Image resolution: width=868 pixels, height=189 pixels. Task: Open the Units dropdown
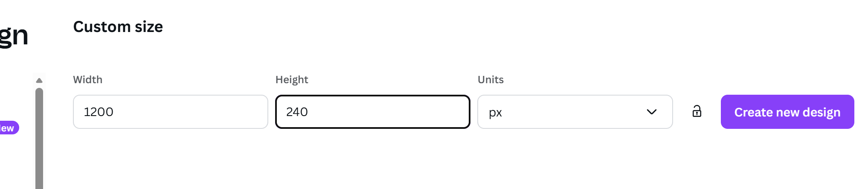(575, 112)
